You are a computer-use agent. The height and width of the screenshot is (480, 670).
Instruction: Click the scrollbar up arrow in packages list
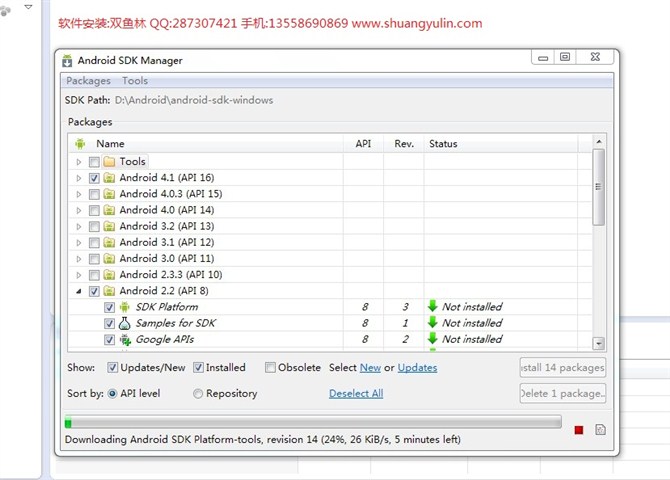pos(599,141)
